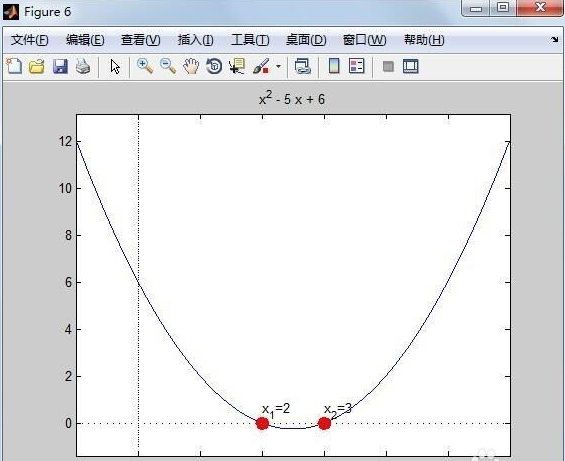This screenshot has height=461, width=565.
Task: Show plot tools and dock figure
Action: 410,66
